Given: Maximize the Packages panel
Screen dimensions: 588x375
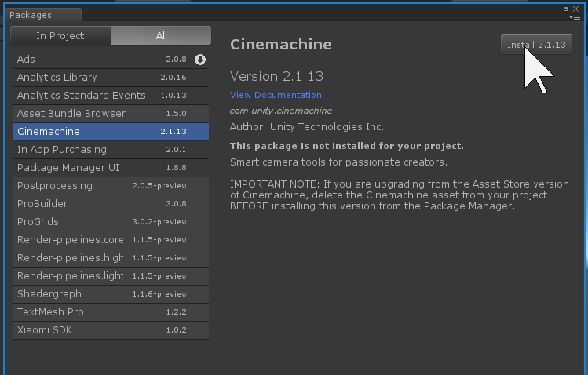Looking at the screenshot, I should coord(565,9).
